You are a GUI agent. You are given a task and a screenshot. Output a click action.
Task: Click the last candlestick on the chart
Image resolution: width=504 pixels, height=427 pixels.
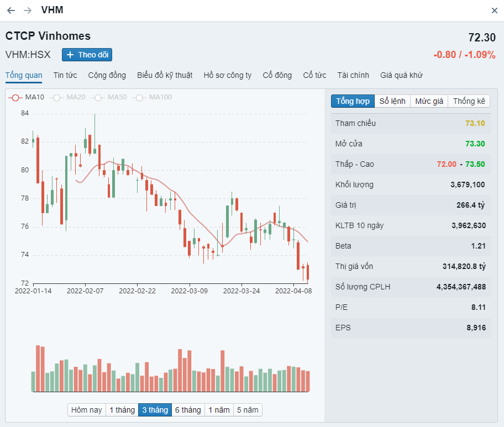pyautogui.click(x=308, y=272)
